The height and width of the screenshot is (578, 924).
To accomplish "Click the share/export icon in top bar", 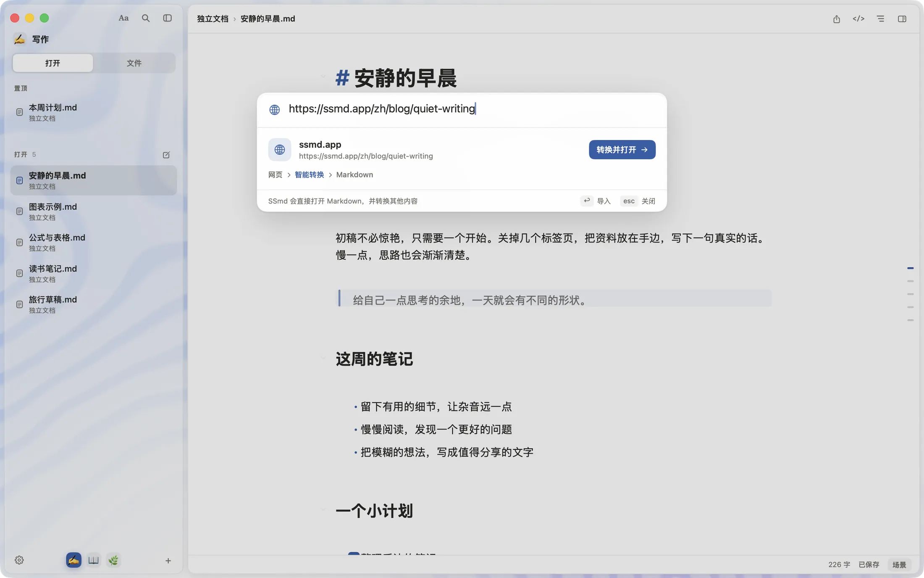I will (x=836, y=19).
